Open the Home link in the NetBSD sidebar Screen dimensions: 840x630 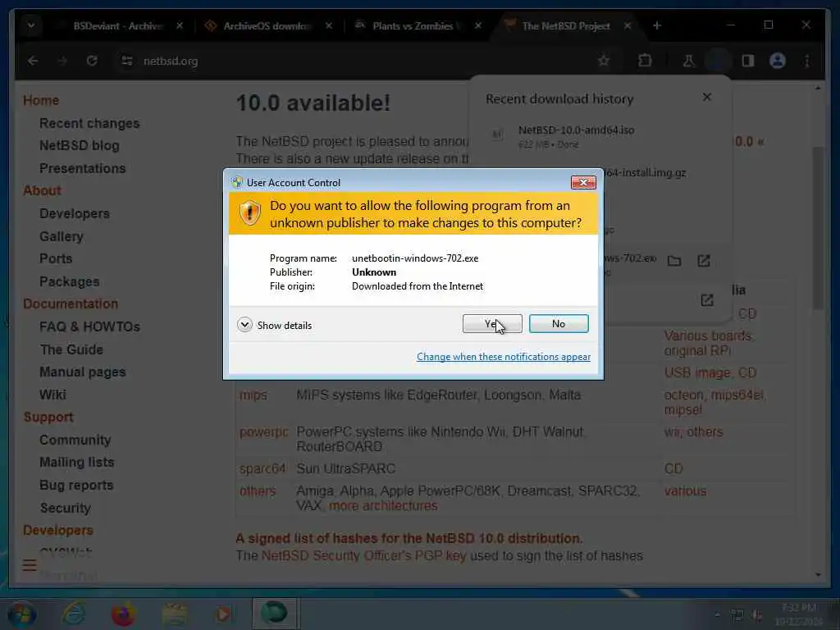(41, 100)
